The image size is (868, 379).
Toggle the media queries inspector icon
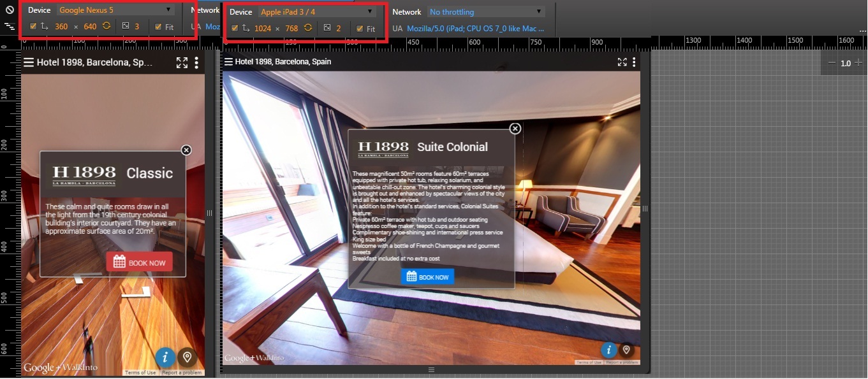click(x=10, y=27)
